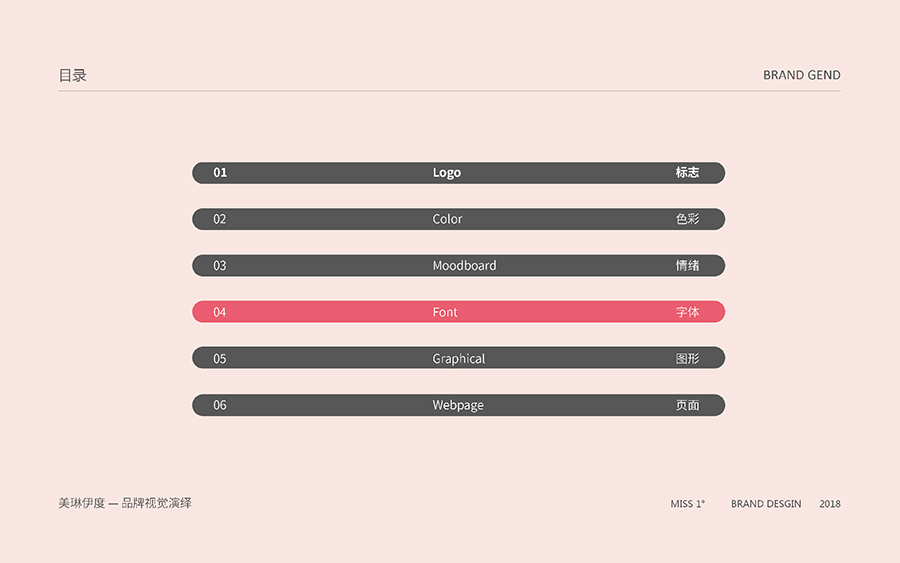
Task: Click the 目录 heading at the top left
Action: tap(73, 75)
